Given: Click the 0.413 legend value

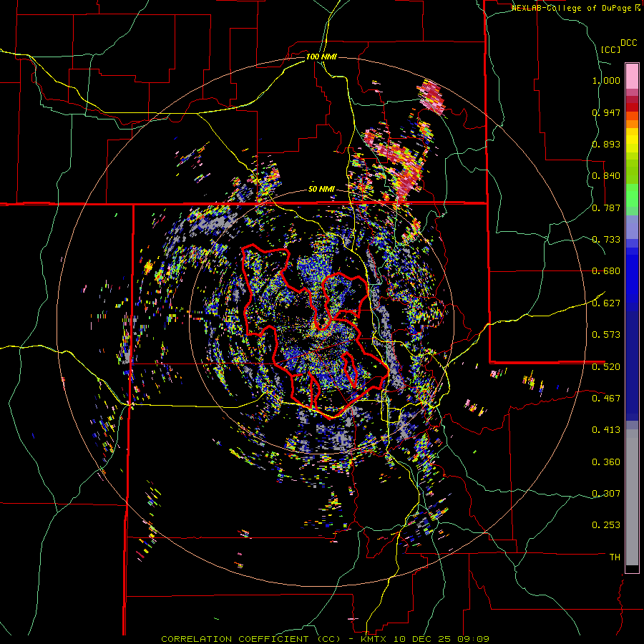Looking at the screenshot, I should (606, 430).
